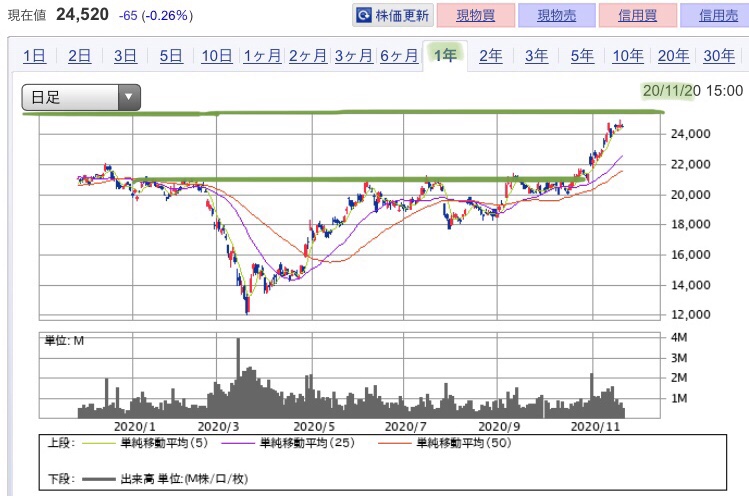
Task: Click the 2020/11 date axis label
Action: tap(595, 426)
